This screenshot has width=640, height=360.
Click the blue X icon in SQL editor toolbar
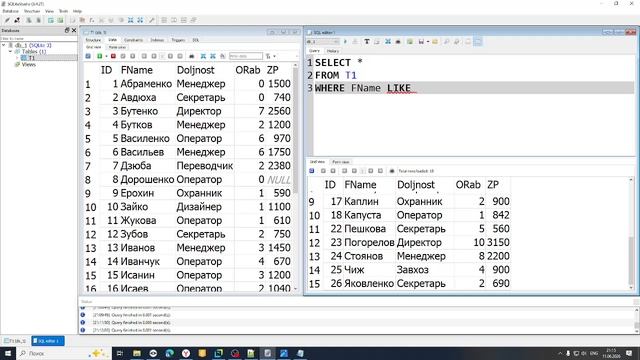388,42
